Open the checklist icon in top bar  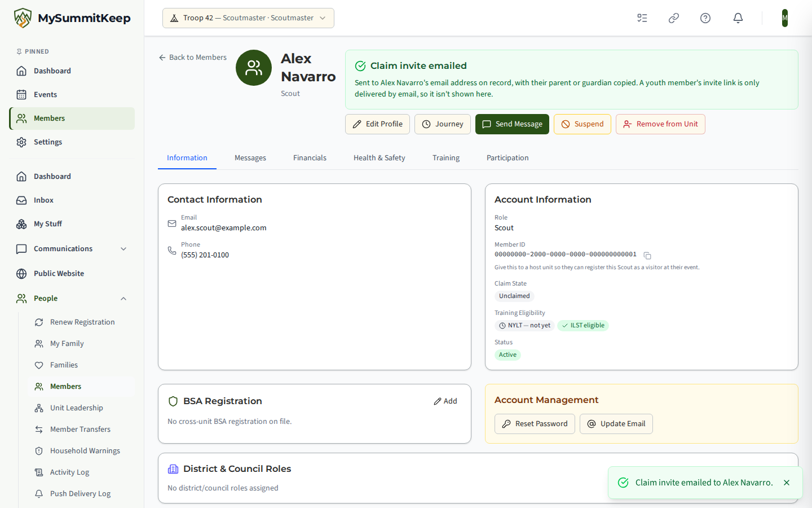pyautogui.click(x=642, y=18)
